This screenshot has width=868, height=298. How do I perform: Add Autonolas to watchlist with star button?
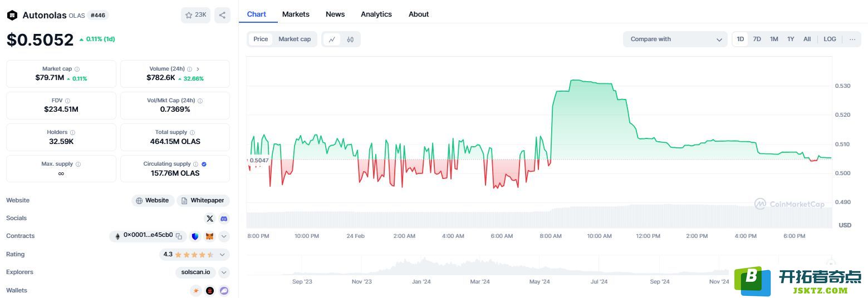[195, 15]
